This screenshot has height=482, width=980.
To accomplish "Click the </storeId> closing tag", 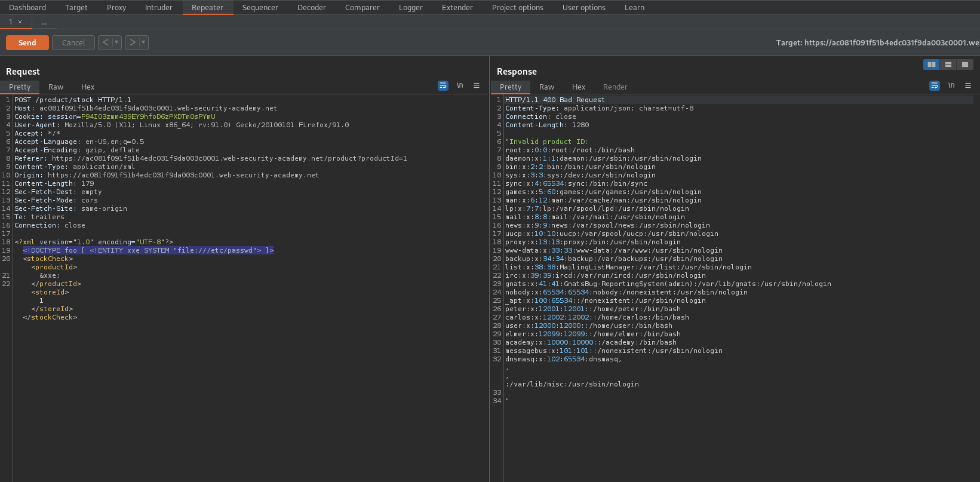I will coord(52,309).
